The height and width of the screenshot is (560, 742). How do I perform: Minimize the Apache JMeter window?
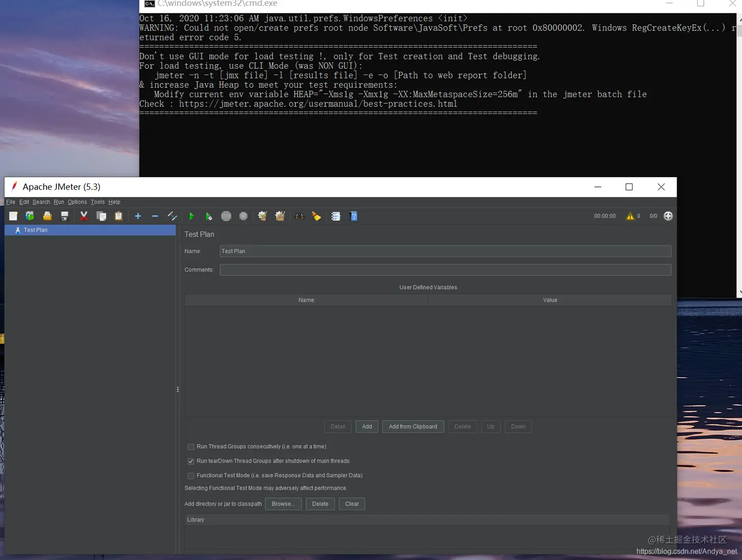pos(598,187)
